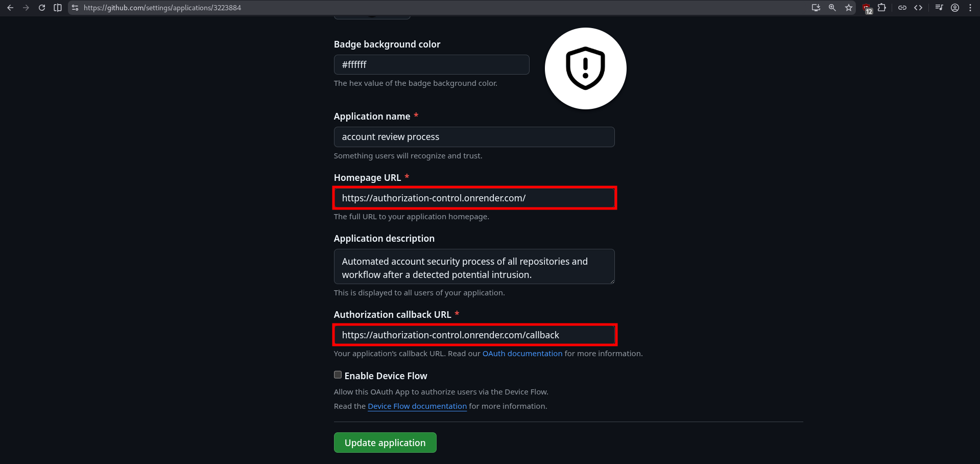Click the Homepage URL input field
This screenshot has width=980, height=464.
(474, 198)
